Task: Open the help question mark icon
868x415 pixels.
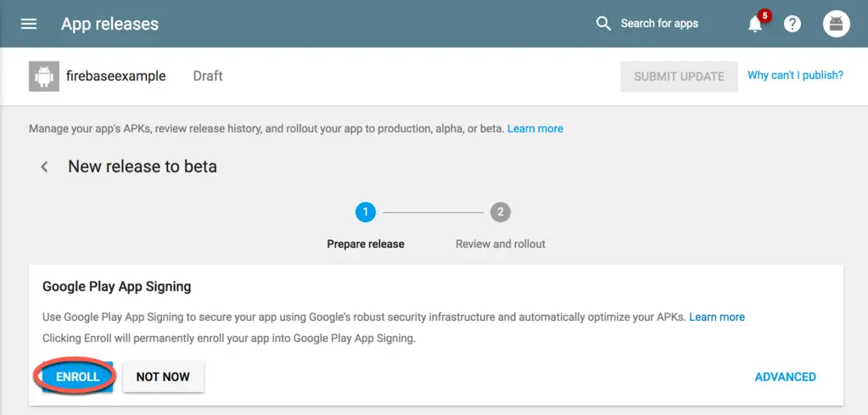Action: point(792,24)
